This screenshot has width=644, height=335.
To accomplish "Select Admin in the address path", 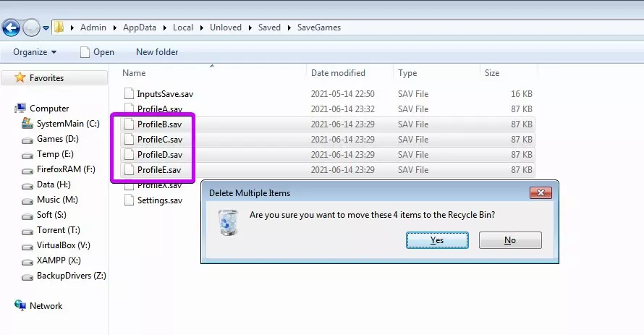I will pos(93,27).
